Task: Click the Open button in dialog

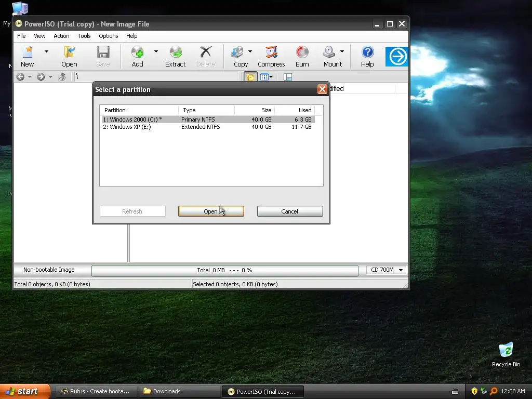Action: (211, 211)
